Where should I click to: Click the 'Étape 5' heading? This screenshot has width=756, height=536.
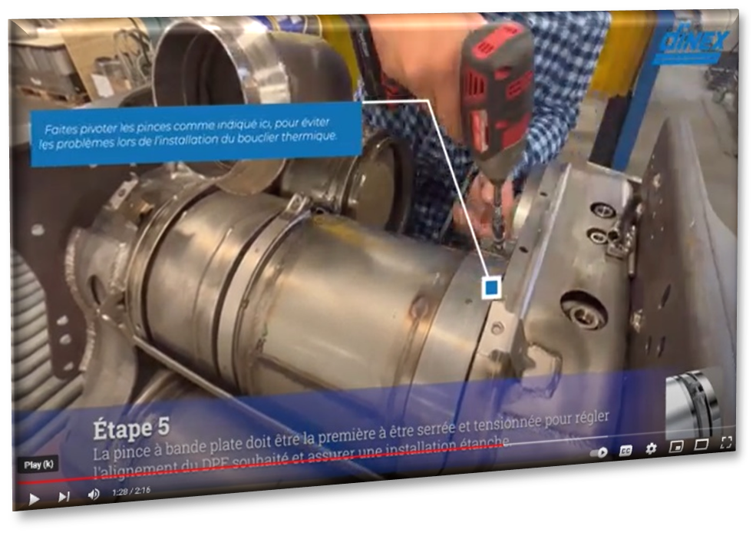[131, 428]
